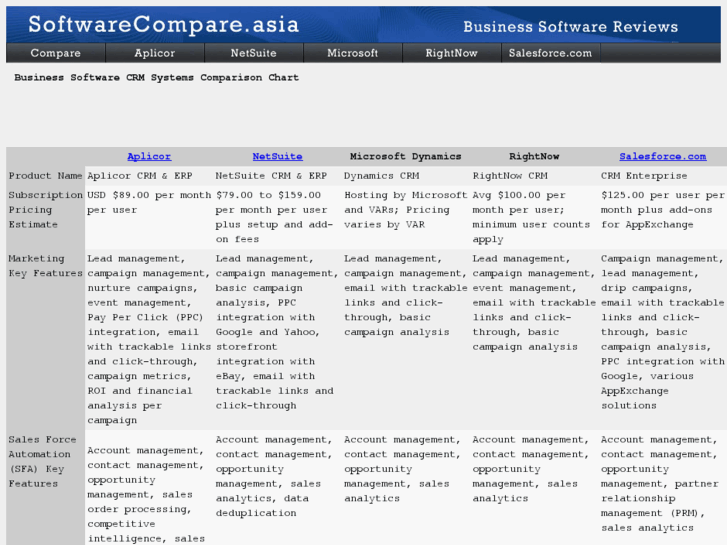Image resolution: width=727 pixels, height=545 pixels.
Task: Click the $79.00 to $159.00 pricing cell
Action: point(277,217)
